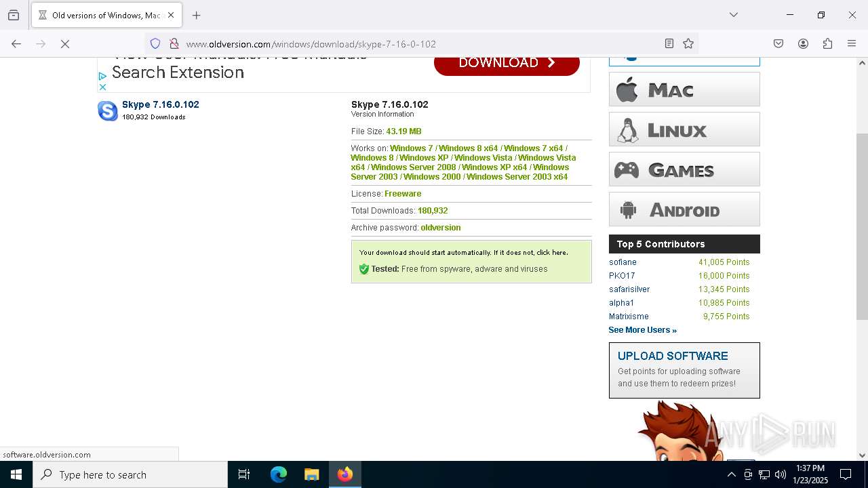Bookmark this page with star icon

[x=688, y=43]
